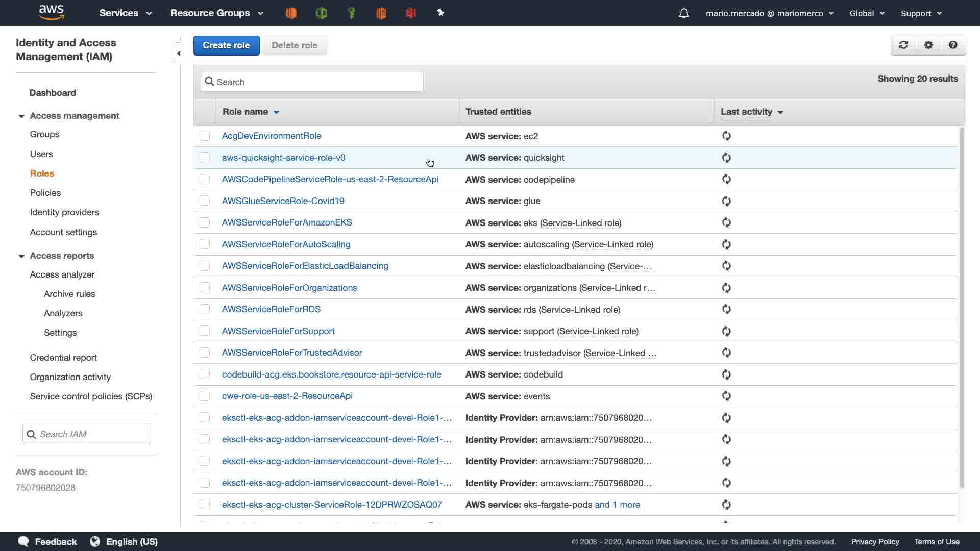Click the AWS logo home icon
The image size is (980, 551).
(52, 12)
